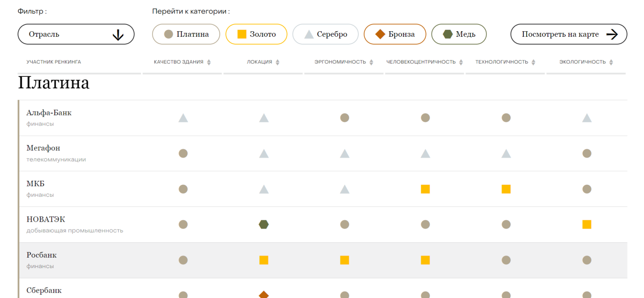This screenshot has height=298, width=644.
Task: Select the Альфа-Банк participant name
Action: [x=49, y=113]
